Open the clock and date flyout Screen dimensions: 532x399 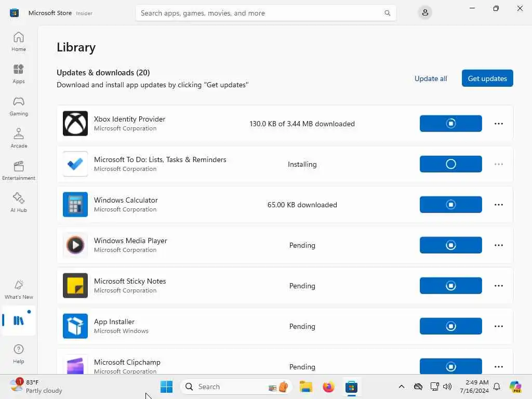pyautogui.click(x=474, y=387)
